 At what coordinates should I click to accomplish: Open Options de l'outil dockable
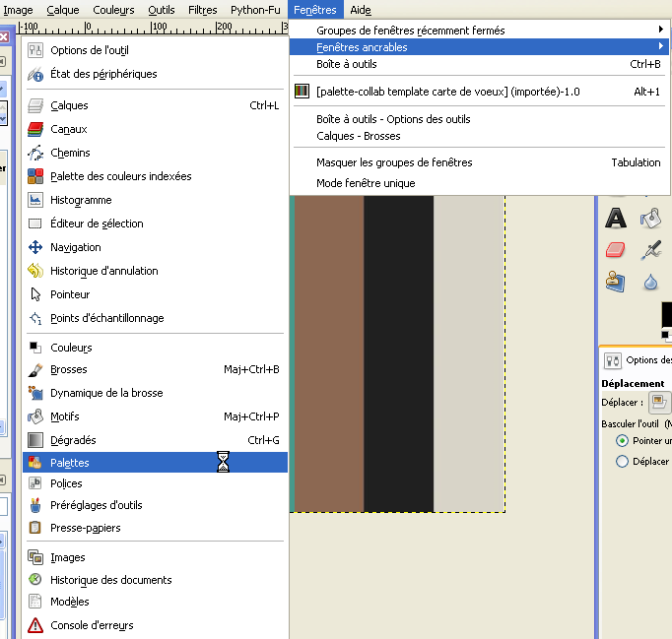[x=155, y=50]
